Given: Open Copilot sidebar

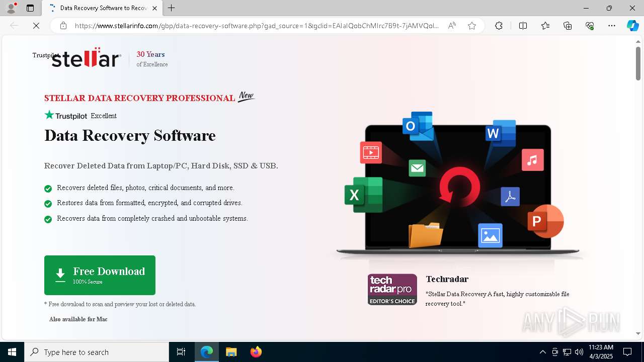Looking at the screenshot, I should coord(632,26).
